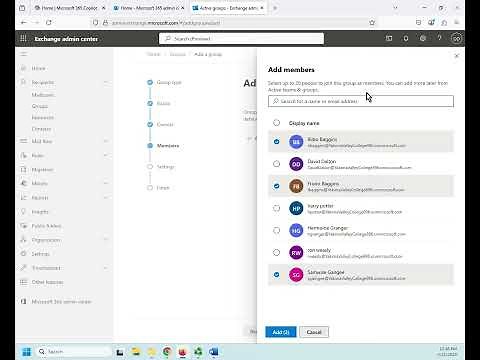Open Public folders in sidebar
The height and width of the screenshot is (360, 480).
[47, 226]
